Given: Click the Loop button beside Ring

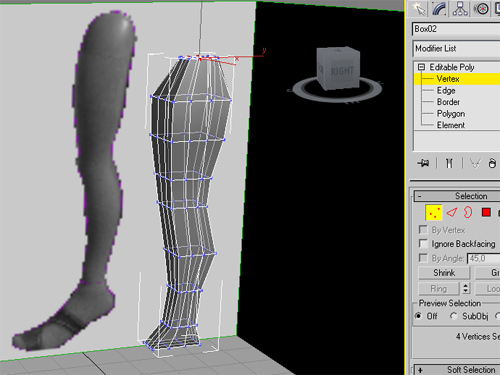Looking at the screenshot, I should (487, 289).
